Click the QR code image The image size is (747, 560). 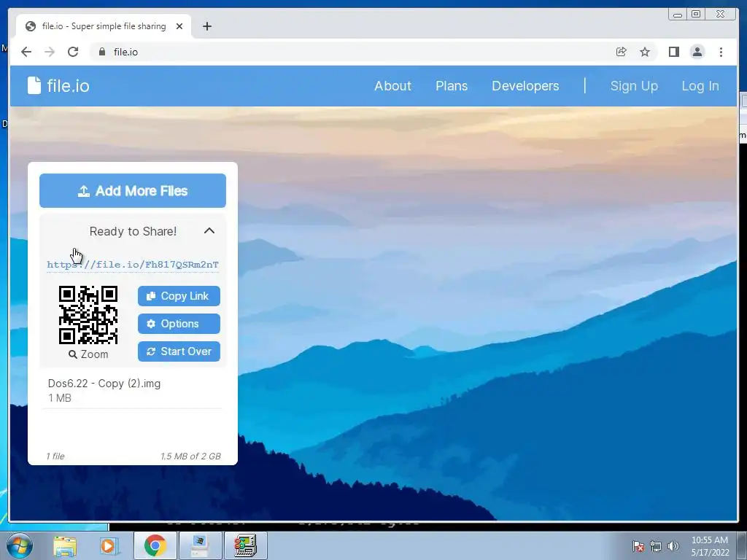tap(88, 315)
